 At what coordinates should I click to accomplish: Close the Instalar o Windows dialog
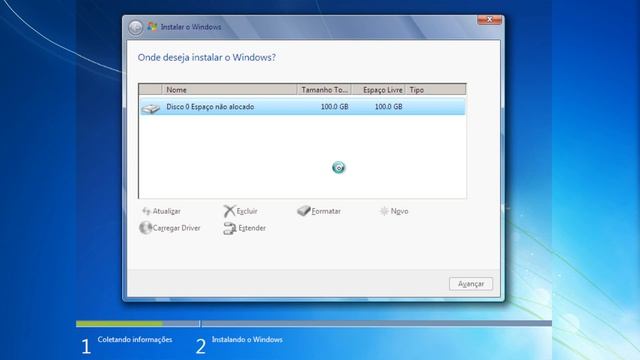(489, 20)
